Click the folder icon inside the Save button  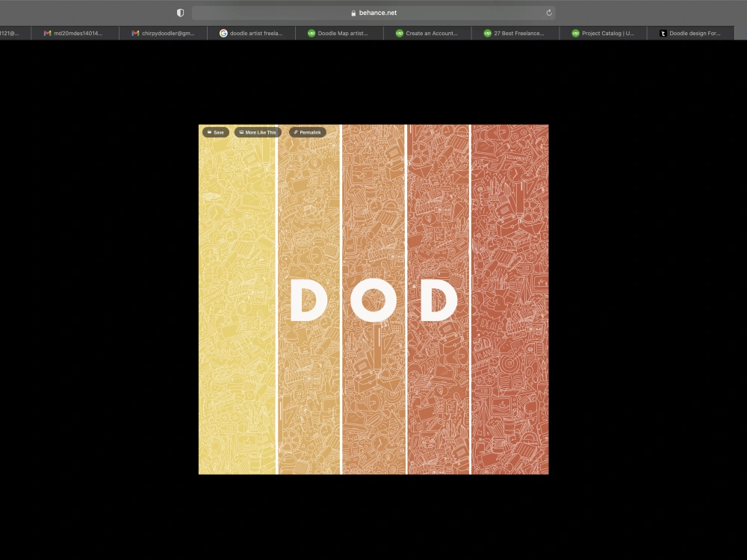click(209, 132)
